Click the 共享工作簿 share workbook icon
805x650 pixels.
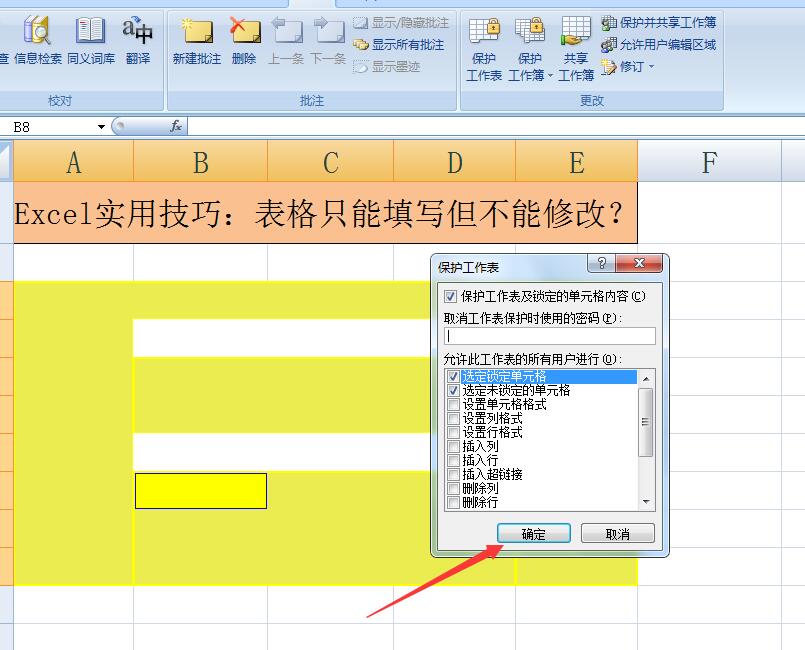coord(576,49)
